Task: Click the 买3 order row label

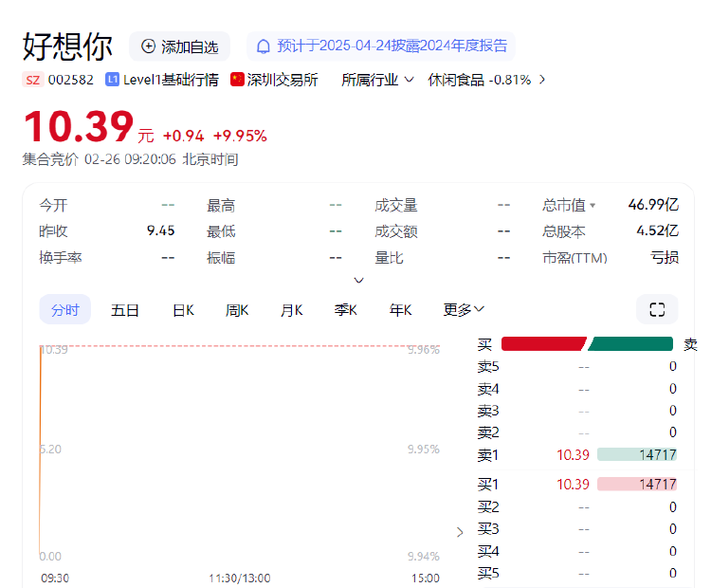Action: click(488, 528)
